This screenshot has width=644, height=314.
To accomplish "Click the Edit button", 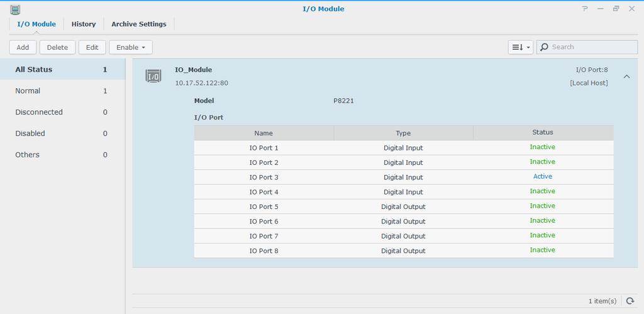I will click(92, 47).
